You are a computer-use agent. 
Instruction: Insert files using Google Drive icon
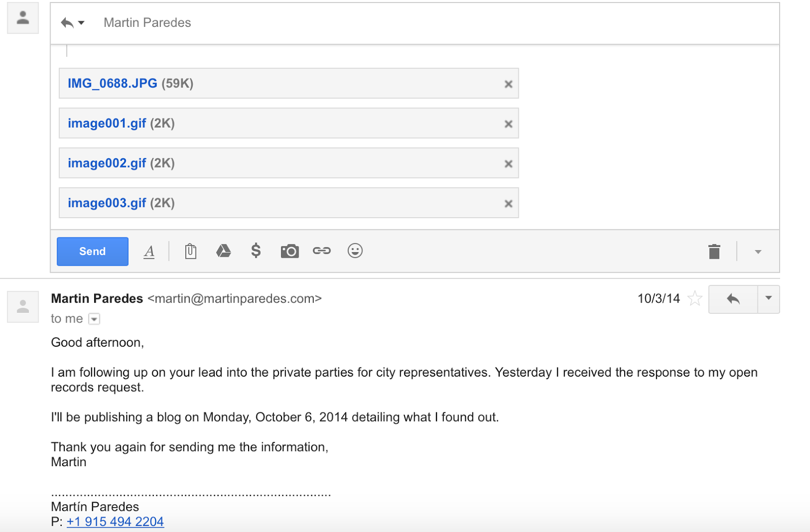click(x=223, y=251)
